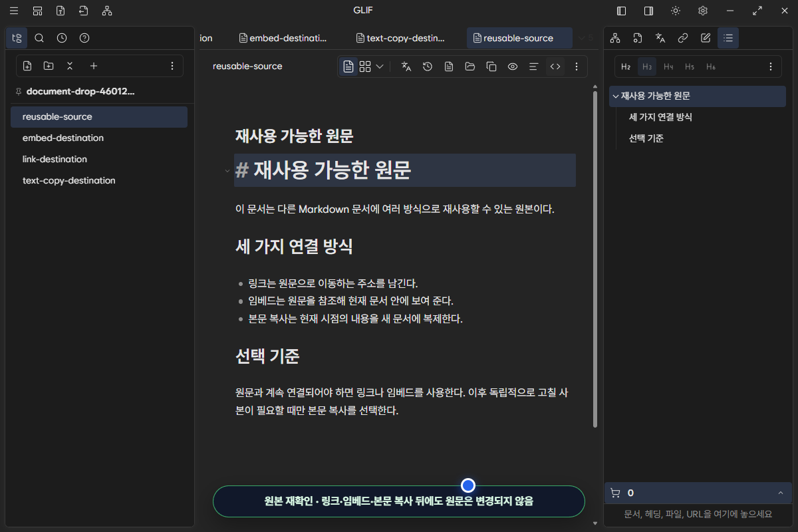798x532 pixels.
Task: Open search in the left sidebar
Action: click(x=39, y=38)
